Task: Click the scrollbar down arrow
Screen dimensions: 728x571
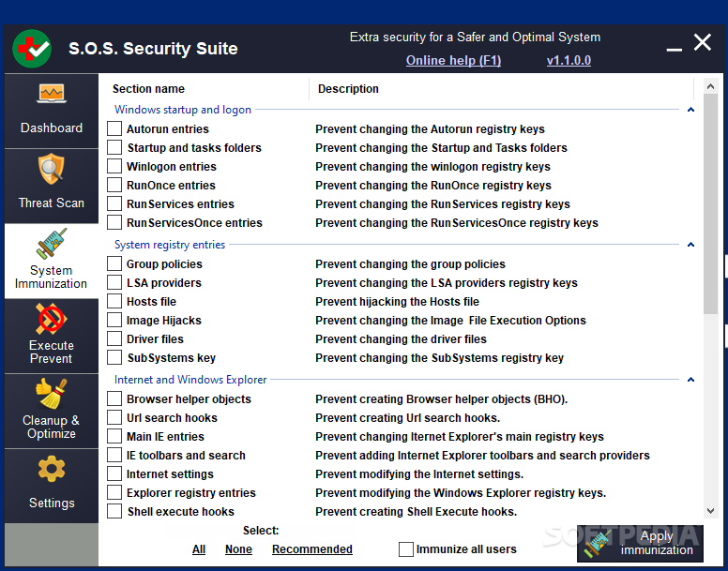Action: [710, 511]
